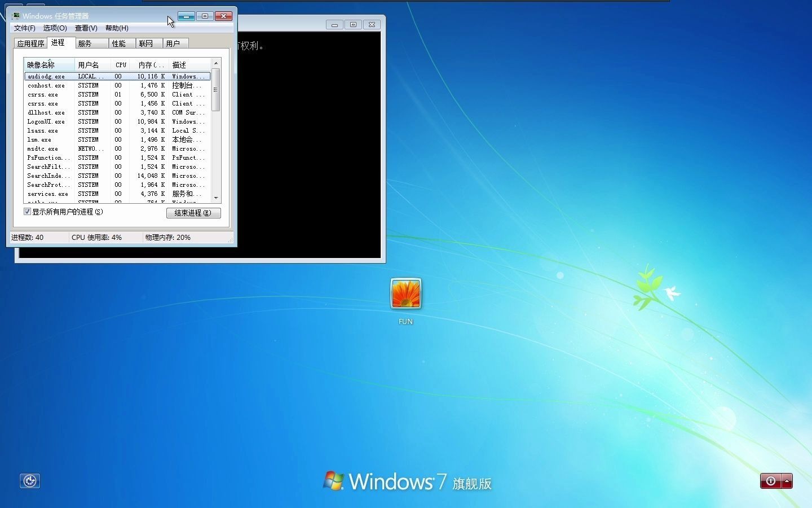Click the COM Sur... description cell

click(188, 112)
